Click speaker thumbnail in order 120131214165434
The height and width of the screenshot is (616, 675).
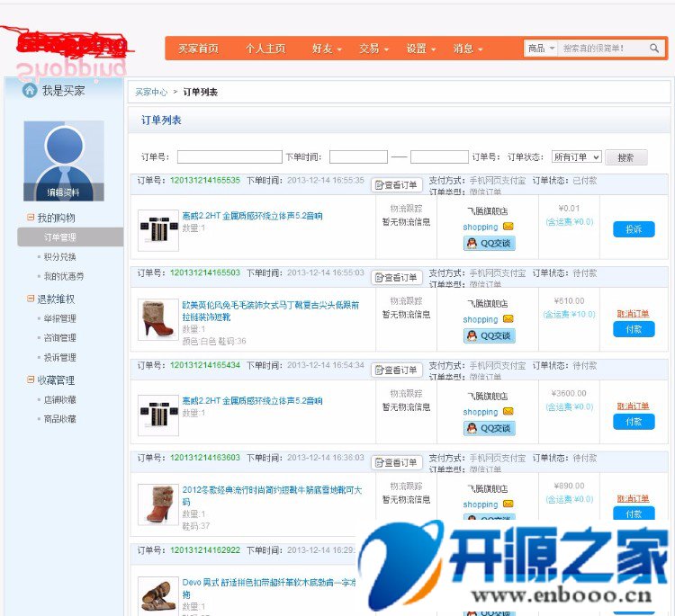pos(158,415)
